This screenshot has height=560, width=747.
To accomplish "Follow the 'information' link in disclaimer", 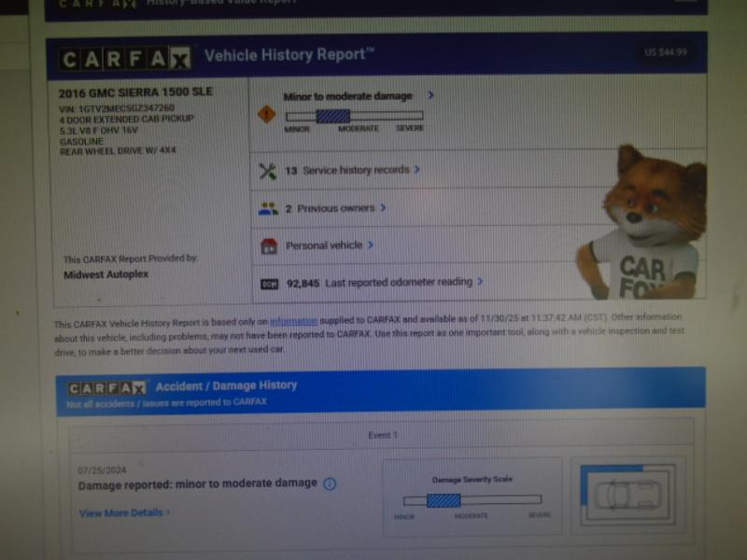I will [x=293, y=321].
